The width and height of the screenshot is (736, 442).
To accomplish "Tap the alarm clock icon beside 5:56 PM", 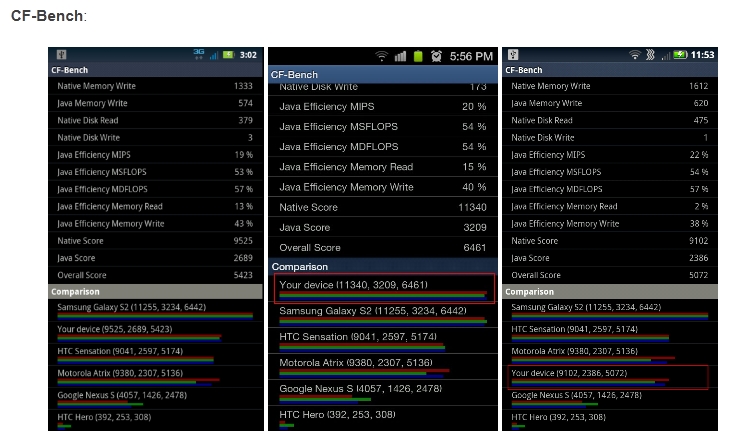I will coord(436,57).
